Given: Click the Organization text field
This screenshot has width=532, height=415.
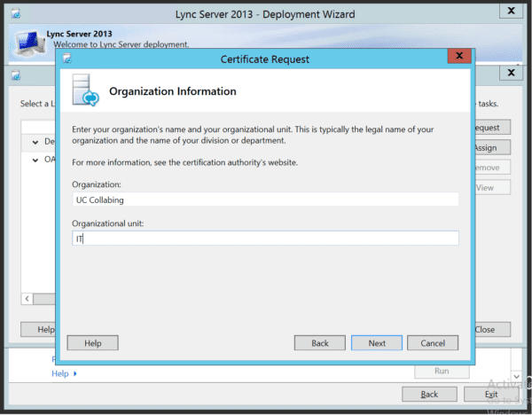Looking at the screenshot, I should tap(265, 200).
